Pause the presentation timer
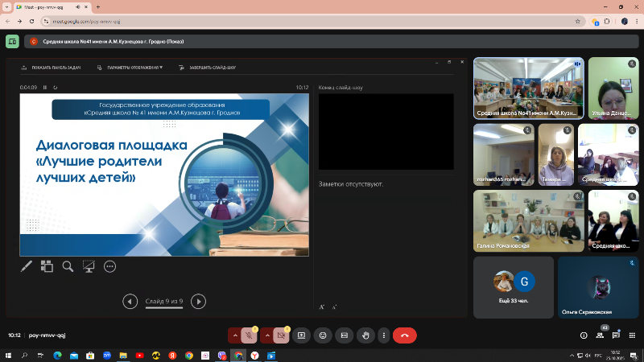This screenshot has width=644, height=362. pyautogui.click(x=45, y=87)
